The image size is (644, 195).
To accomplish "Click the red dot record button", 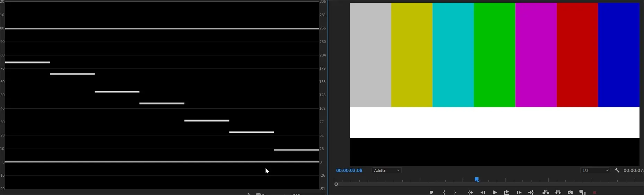I will point(594,193).
